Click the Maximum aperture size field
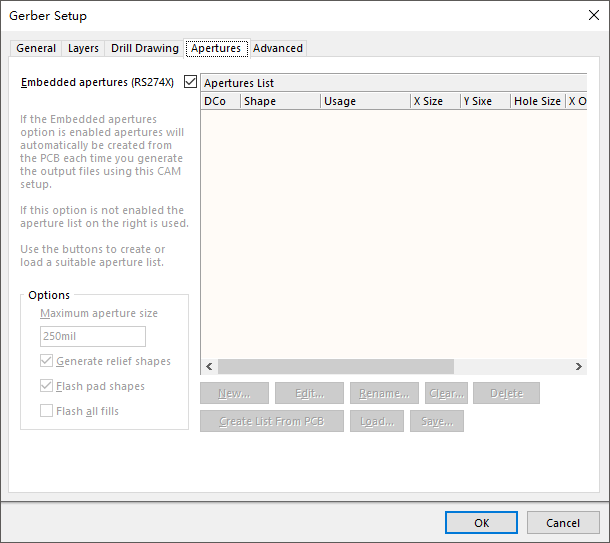Image resolution: width=610 pixels, height=543 pixels. (92, 337)
